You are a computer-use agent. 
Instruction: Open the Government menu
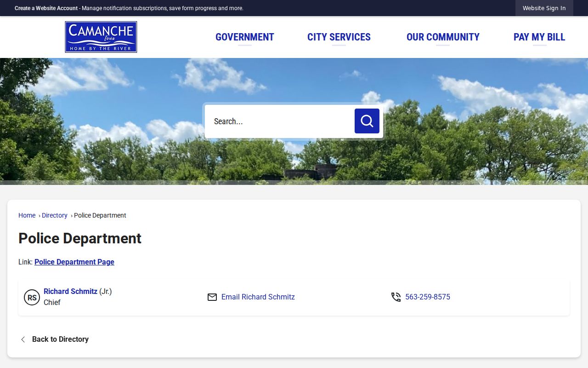point(245,37)
